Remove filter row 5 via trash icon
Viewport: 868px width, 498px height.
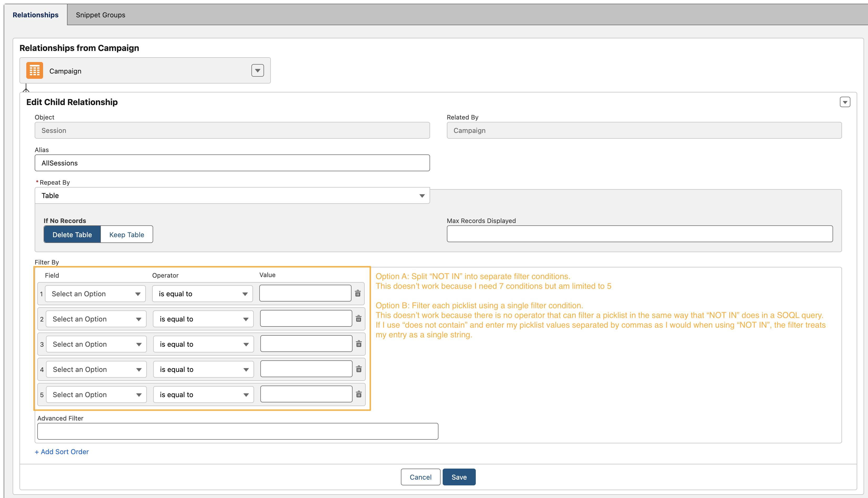358,394
